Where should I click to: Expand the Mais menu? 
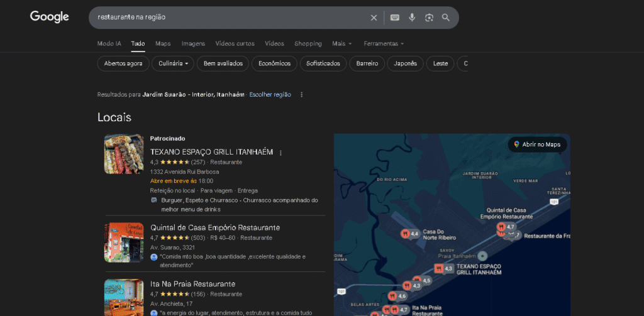[341, 43]
